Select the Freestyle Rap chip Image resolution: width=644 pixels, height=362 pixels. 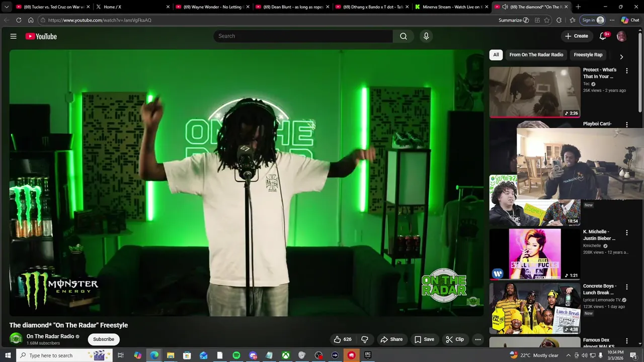click(588, 55)
